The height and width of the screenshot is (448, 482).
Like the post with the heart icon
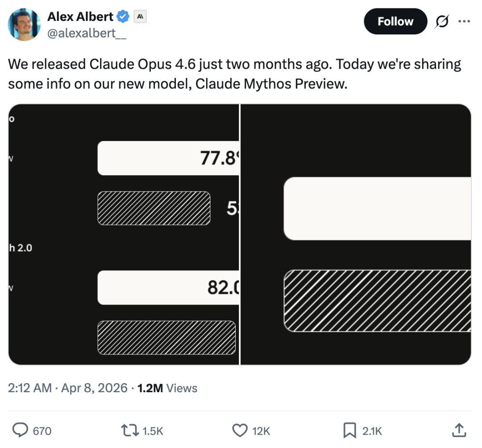pyautogui.click(x=240, y=430)
